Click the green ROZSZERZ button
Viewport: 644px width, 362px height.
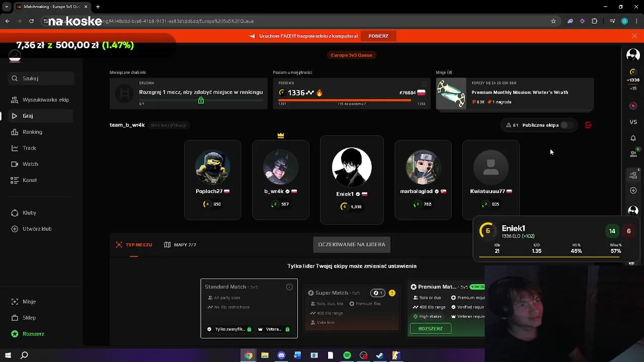(x=431, y=329)
